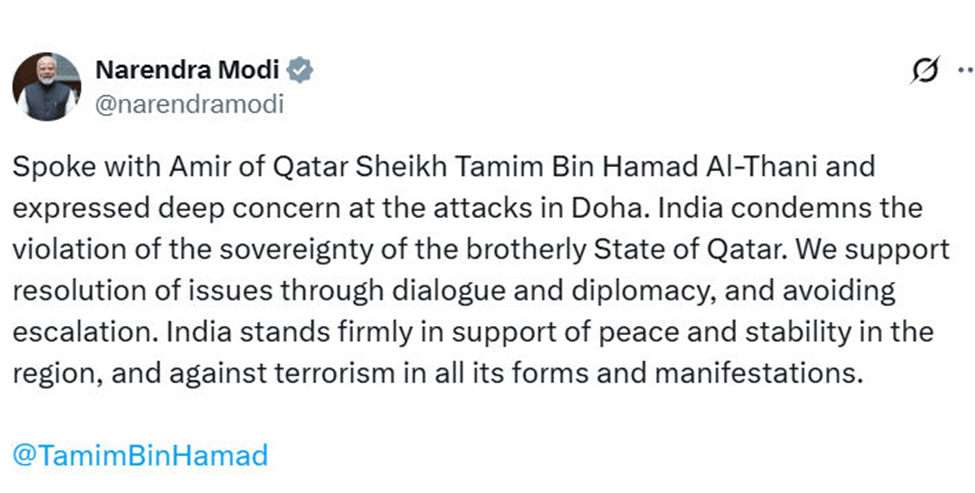Open Narendra Modi's profile picture
975x493 pixels.
tap(46, 86)
